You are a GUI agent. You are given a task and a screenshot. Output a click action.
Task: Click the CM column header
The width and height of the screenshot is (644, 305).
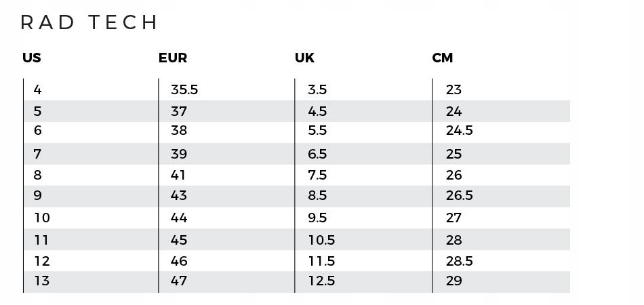[442, 58]
